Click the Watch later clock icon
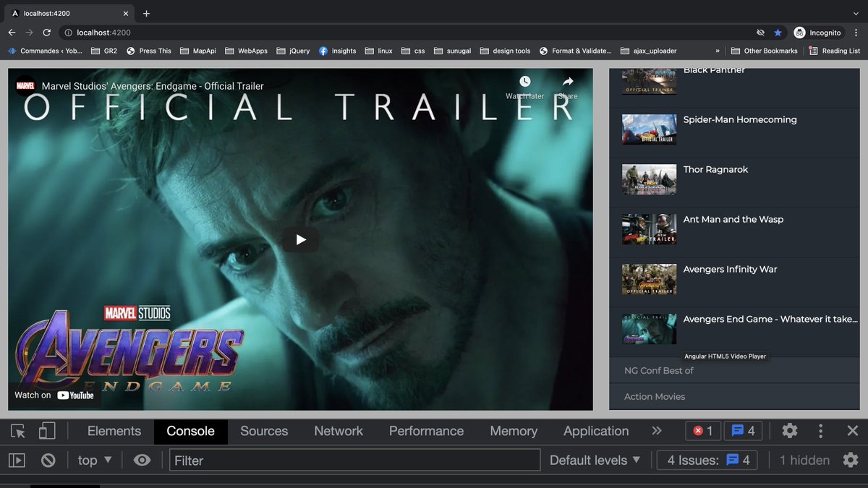This screenshot has height=488, width=868. (525, 82)
